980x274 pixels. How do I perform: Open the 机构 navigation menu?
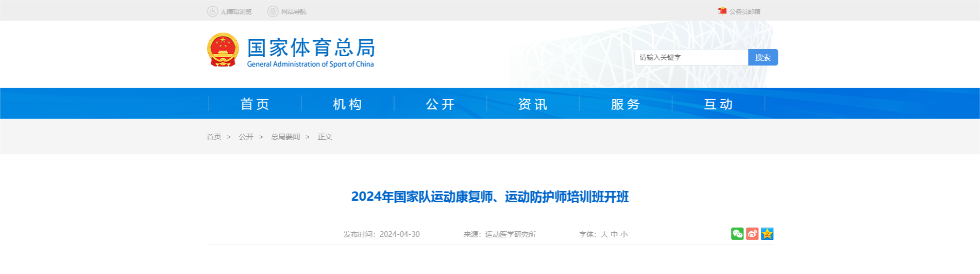pos(348,104)
